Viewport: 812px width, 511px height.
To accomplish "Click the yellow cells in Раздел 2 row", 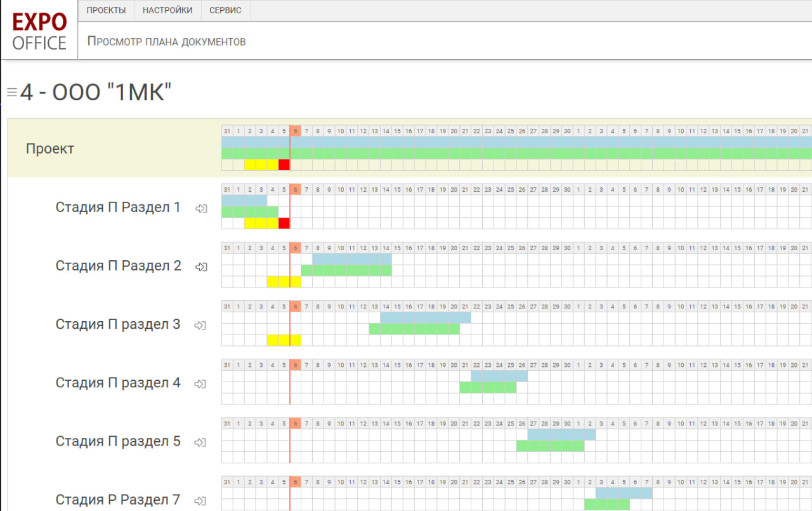I will point(284,282).
